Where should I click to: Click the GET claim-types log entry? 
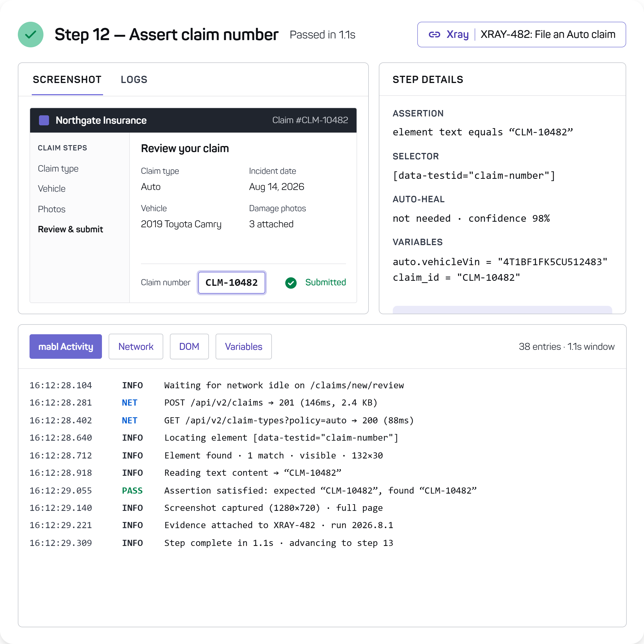(x=289, y=421)
